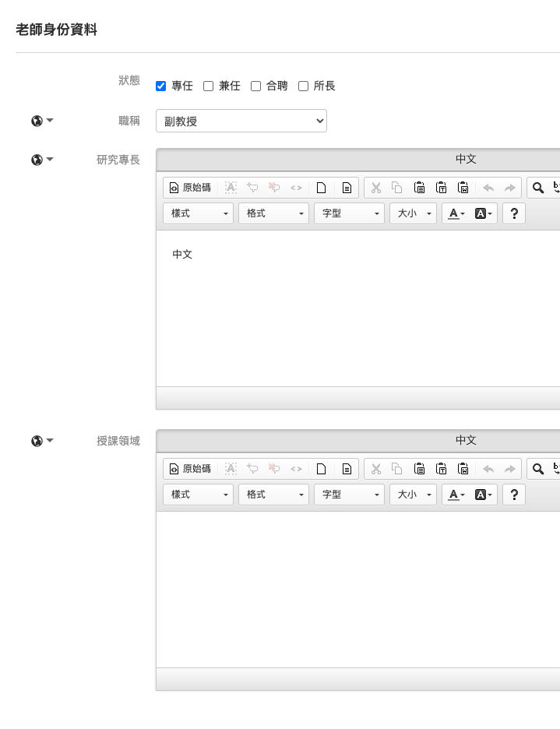Select the 中文 tab header above 授課領域 editor

point(466,441)
